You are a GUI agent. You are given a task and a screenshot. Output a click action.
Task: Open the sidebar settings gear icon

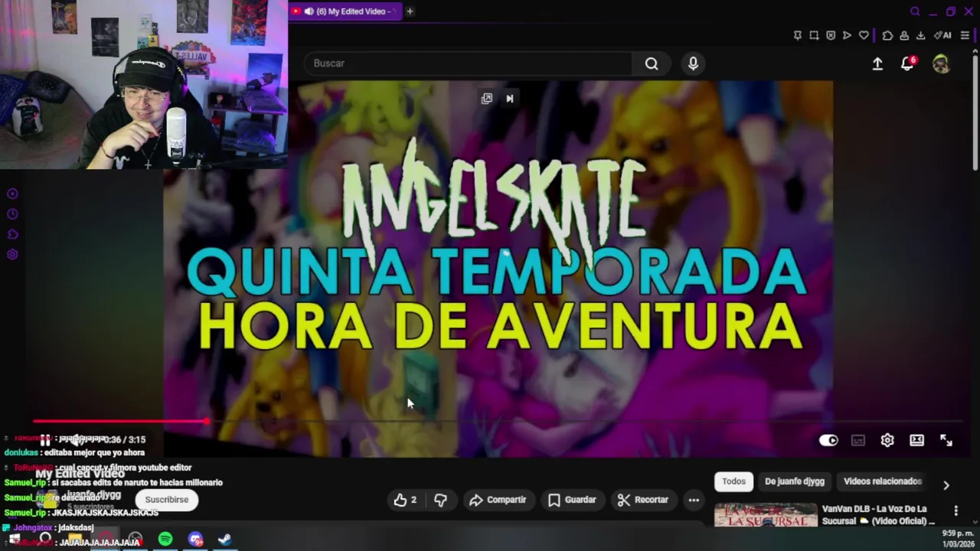12,255
